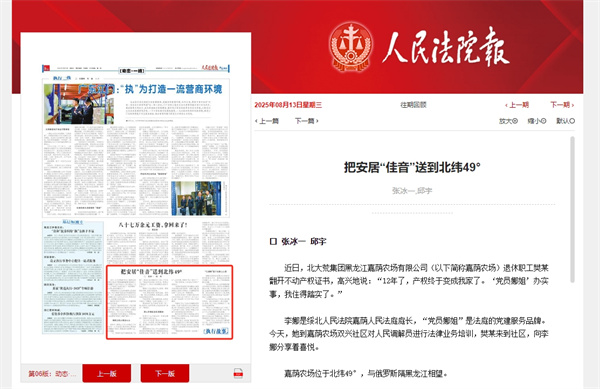Image resolution: width=600 pixels, height=389 pixels.
Task: Open the PDF download icon
Action: [238, 373]
